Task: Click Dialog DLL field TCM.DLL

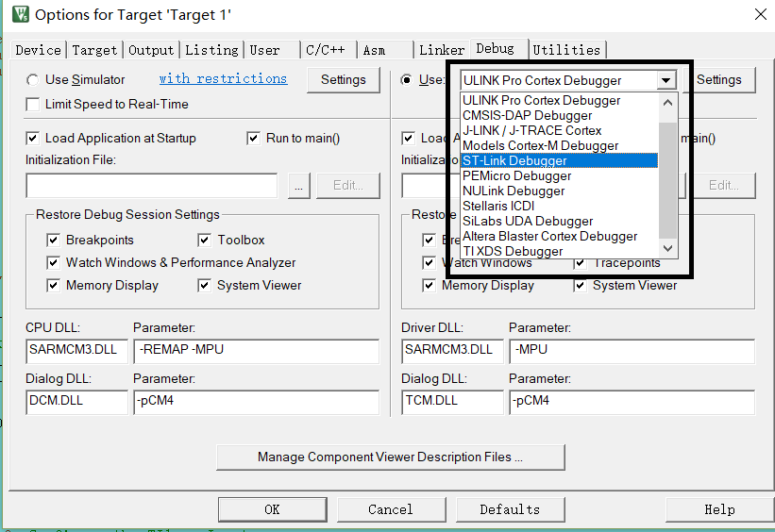Action: click(452, 402)
